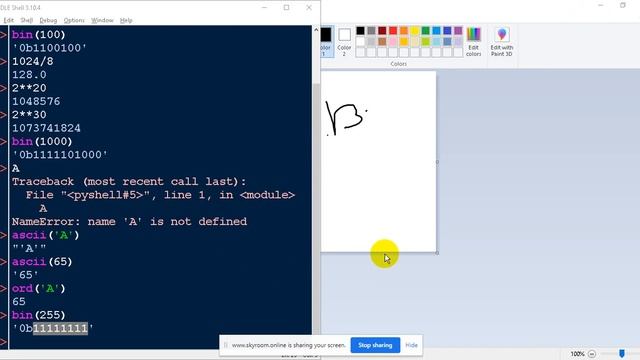
Task: Click Stop sharing button
Action: tap(375, 345)
